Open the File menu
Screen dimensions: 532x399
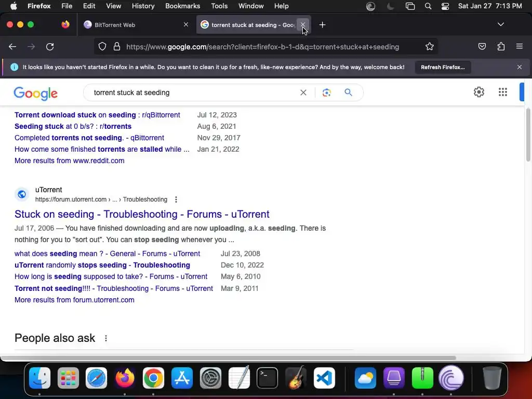[x=66, y=6]
